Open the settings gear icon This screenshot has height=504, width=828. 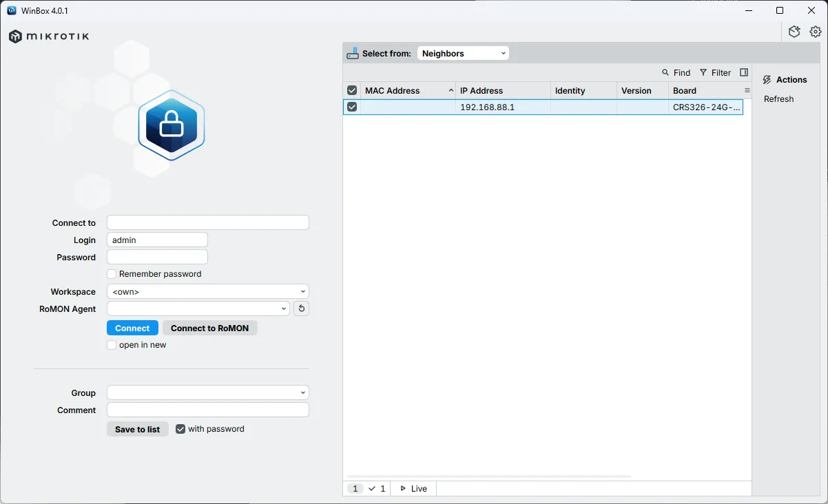click(x=816, y=32)
